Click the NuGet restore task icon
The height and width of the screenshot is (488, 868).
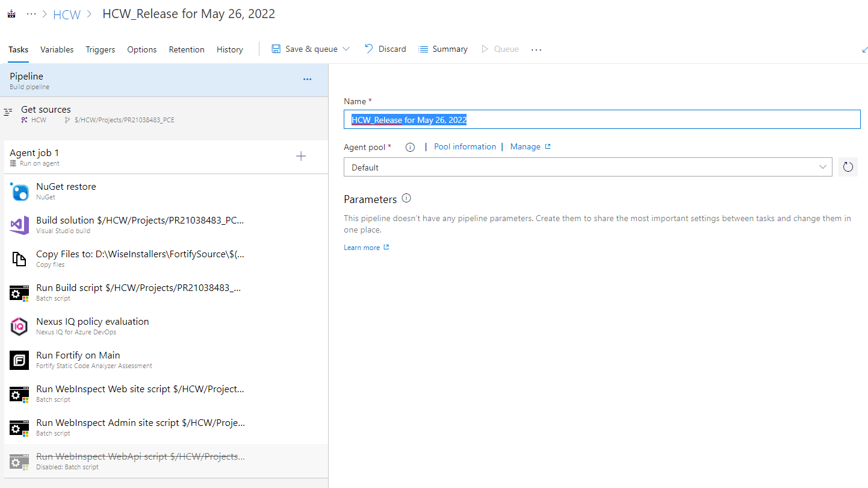[x=19, y=192]
